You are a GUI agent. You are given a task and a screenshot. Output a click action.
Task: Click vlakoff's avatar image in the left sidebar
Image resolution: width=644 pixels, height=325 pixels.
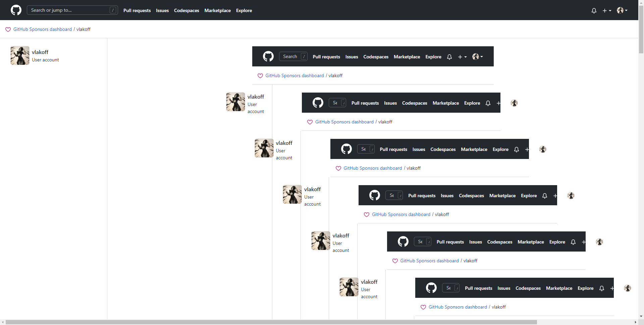click(x=19, y=55)
